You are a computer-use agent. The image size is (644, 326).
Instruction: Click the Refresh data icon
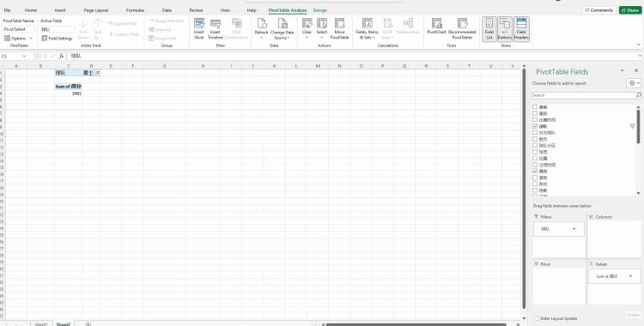pos(262,29)
